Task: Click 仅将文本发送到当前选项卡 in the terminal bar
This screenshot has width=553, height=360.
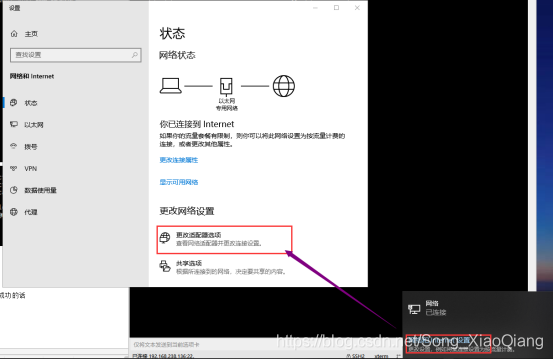Action: (166, 344)
